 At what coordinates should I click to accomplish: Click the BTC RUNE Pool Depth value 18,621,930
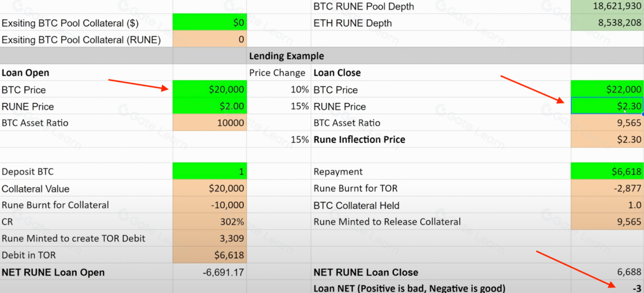[607, 6]
